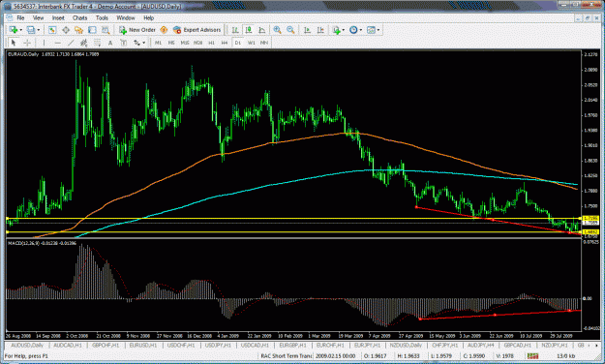Click the upper yellow horizontal line price label
Image resolution: width=605 pixels, height=364 pixels.
[590, 219]
